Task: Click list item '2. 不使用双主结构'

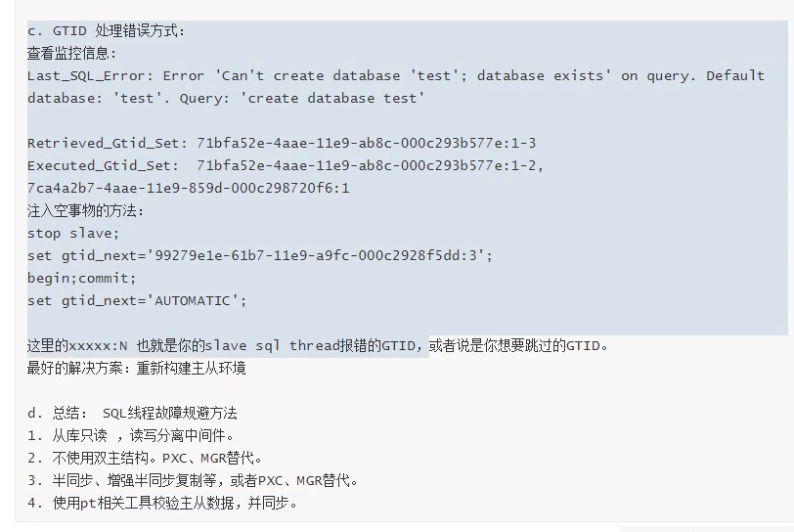Action: (145, 458)
